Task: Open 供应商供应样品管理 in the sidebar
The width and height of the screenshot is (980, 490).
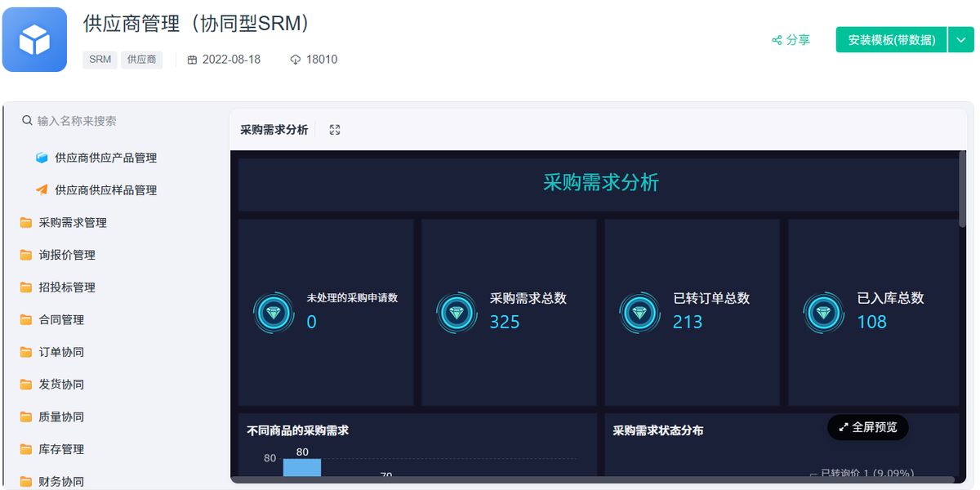Action: pos(105,190)
